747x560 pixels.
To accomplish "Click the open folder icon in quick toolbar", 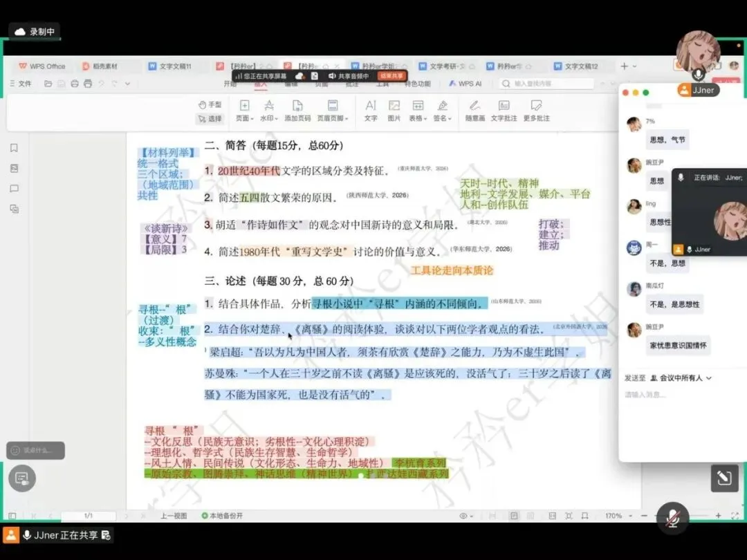I will pos(48,84).
